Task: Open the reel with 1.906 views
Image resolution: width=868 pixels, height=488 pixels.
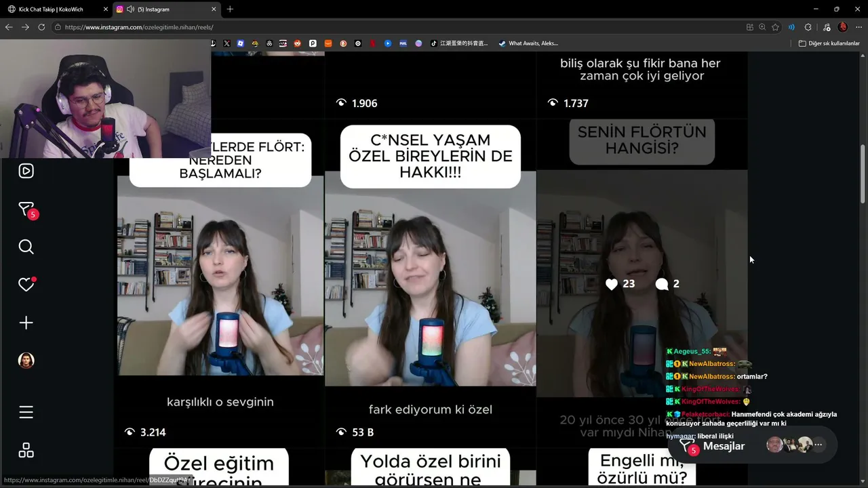Action: (x=431, y=85)
